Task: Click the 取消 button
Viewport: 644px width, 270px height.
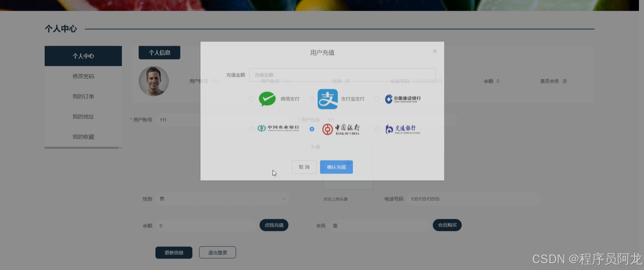Action: [304, 167]
